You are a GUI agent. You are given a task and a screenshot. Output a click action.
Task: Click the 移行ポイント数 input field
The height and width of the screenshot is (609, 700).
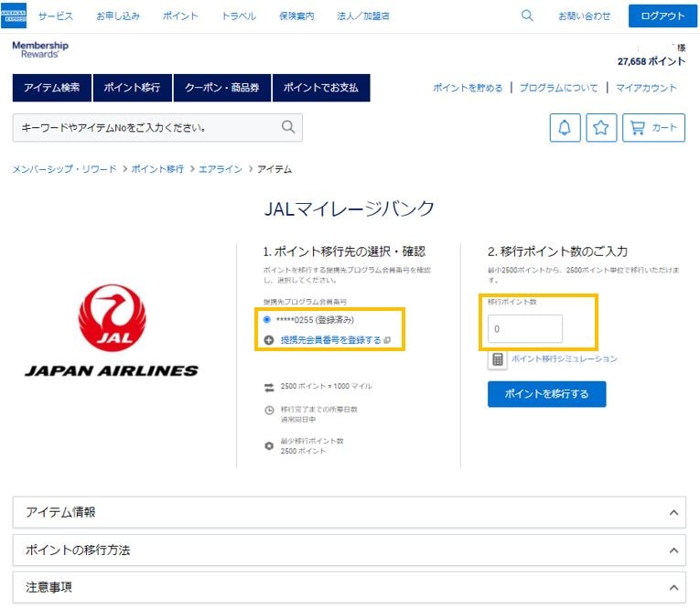click(525, 329)
